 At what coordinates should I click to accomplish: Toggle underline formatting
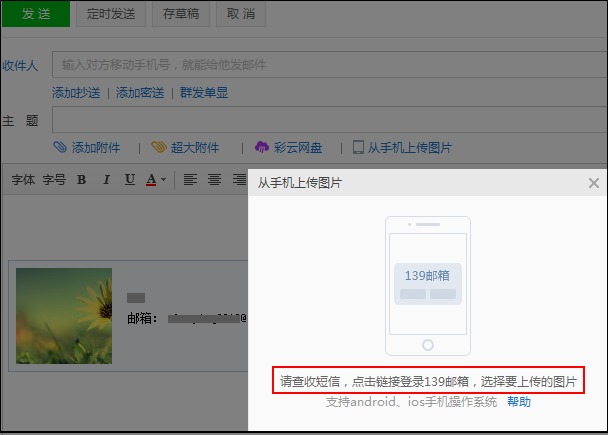pos(130,180)
